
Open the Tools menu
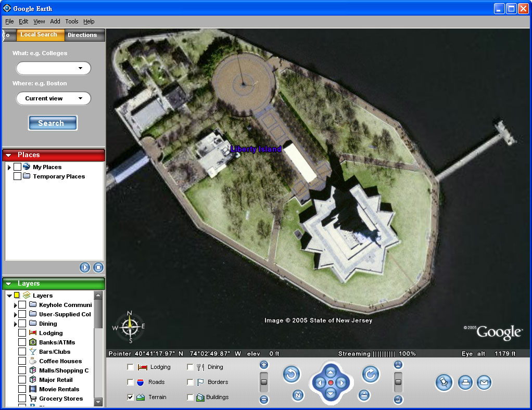coord(72,21)
